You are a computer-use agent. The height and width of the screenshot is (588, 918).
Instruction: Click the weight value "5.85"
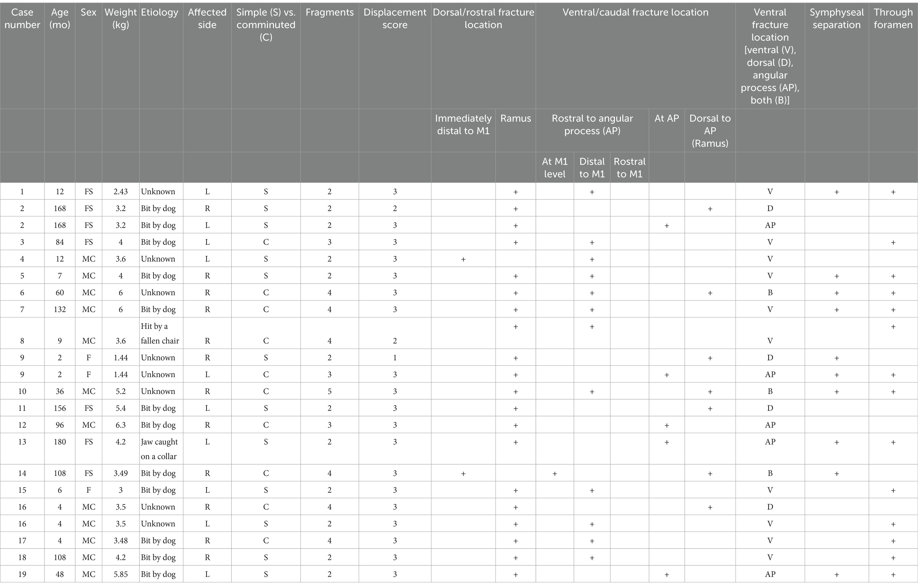(121, 574)
